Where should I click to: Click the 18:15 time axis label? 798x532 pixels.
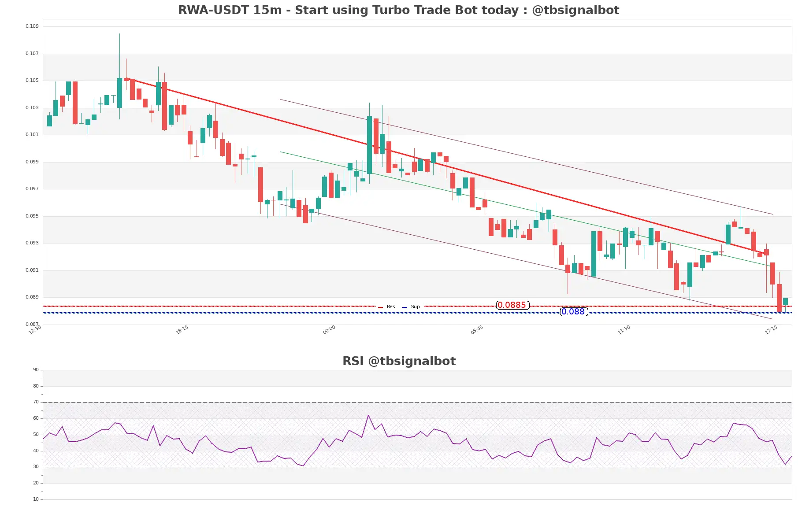pos(182,330)
